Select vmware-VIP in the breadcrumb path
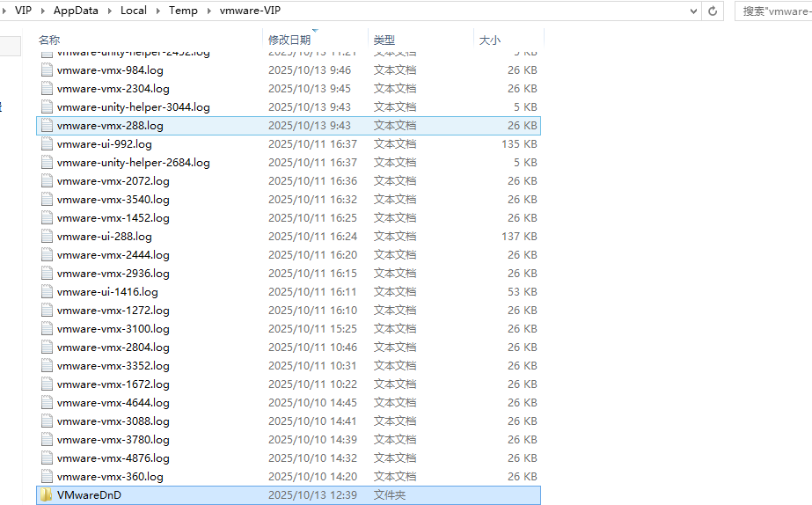Image resolution: width=812 pixels, height=505 pixels. tap(250, 11)
